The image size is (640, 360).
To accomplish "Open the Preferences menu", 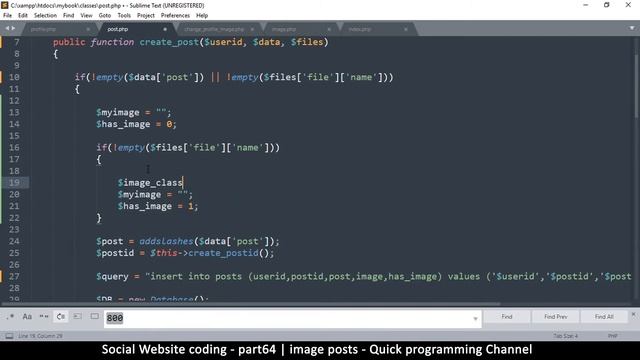I will pos(175,16).
